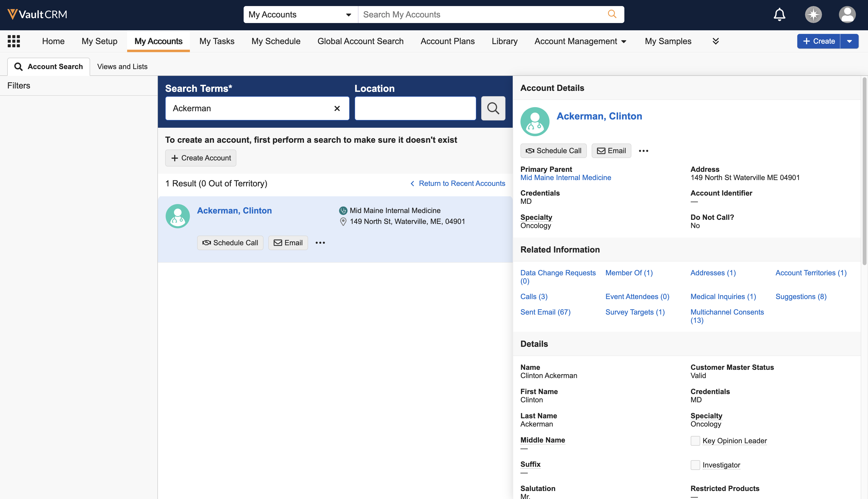Click the star assistant icon in header

pyautogui.click(x=813, y=14)
